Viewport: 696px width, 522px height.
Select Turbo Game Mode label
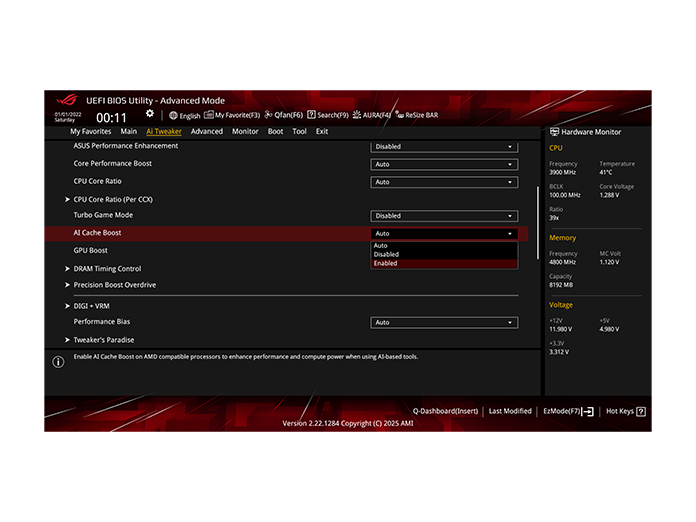coord(103,215)
